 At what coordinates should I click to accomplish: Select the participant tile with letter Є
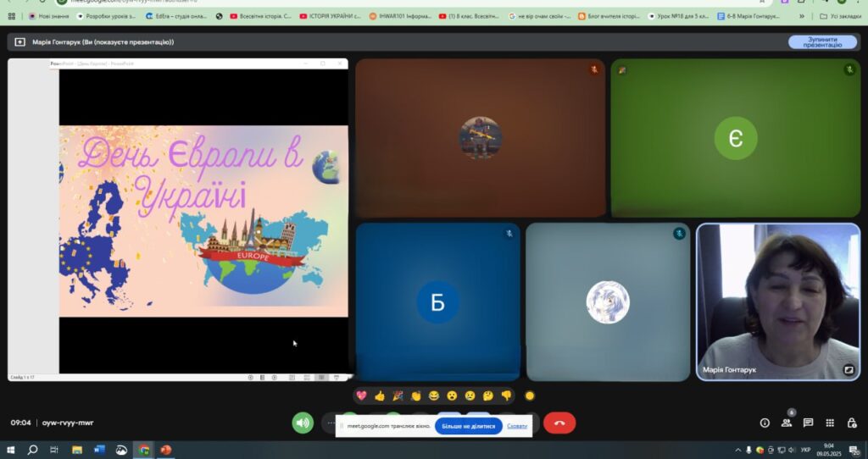(736, 138)
